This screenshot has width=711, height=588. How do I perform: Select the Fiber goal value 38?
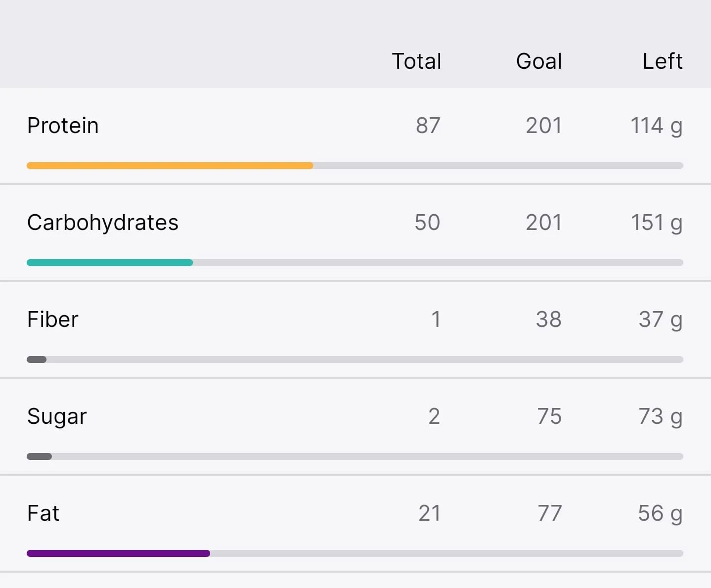click(x=549, y=319)
